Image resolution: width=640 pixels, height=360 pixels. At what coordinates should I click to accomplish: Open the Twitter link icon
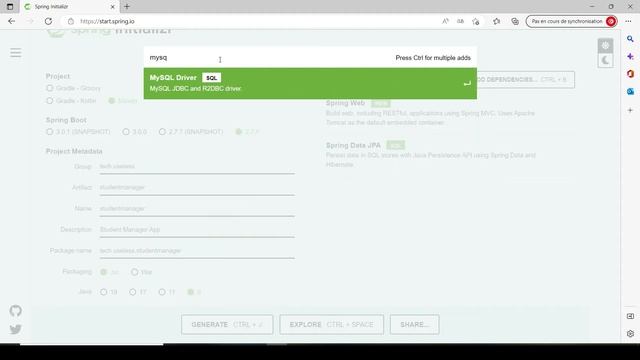[x=16, y=329]
